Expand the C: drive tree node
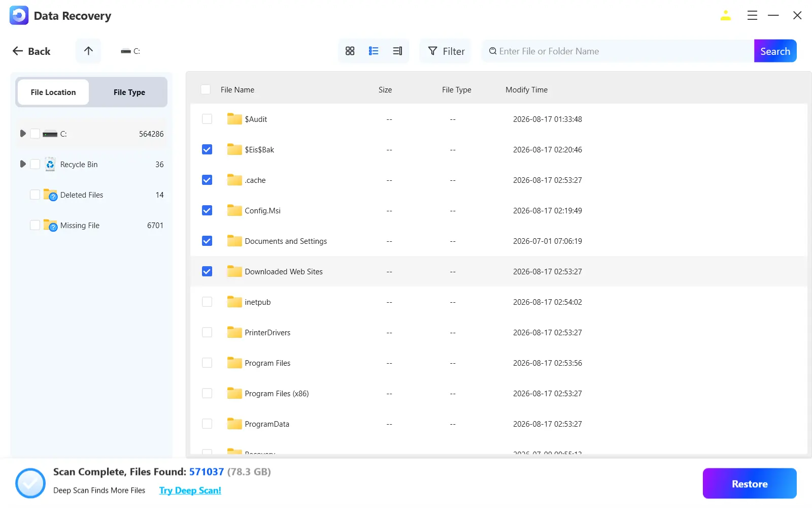Image resolution: width=812 pixels, height=508 pixels. point(23,134)
